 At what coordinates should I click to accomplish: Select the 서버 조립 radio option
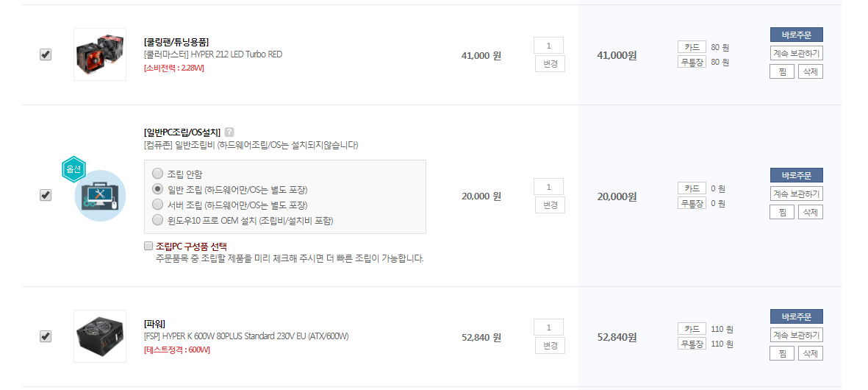pyautogui.click(x=157, y=205)
